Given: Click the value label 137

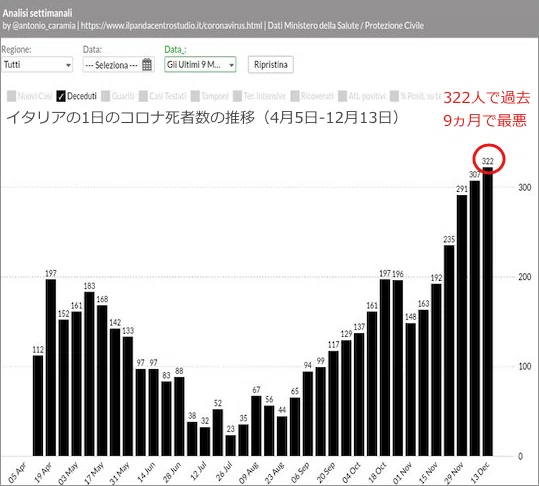Looking at the screenshot, I should tap(359, 327).
